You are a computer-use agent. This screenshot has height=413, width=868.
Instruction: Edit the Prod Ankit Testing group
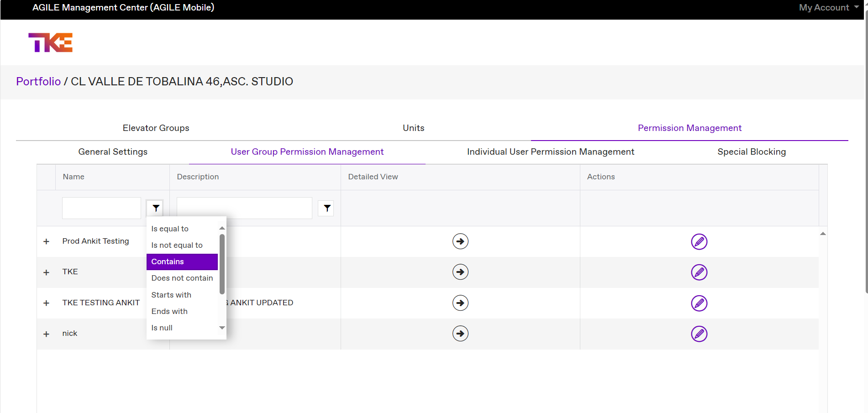(x=699, y=241)
